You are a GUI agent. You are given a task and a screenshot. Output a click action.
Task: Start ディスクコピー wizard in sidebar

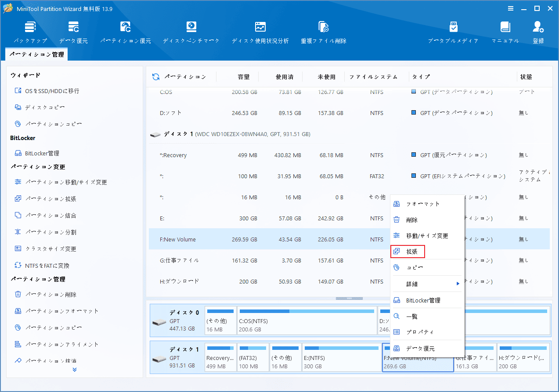[40, 108]
